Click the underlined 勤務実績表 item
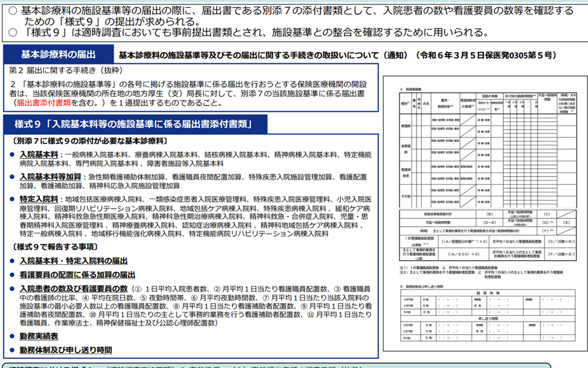The image size is (588, 368). click(39, 336)
